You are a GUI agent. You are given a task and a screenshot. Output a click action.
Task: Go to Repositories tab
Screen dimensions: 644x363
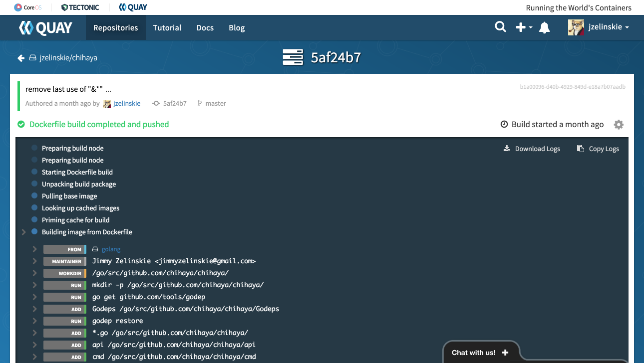(115, 27)
